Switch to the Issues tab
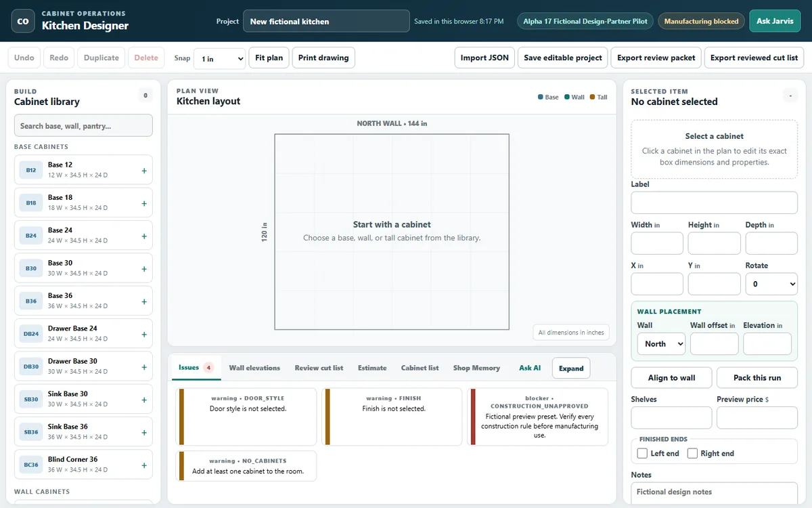 [196, 368]
